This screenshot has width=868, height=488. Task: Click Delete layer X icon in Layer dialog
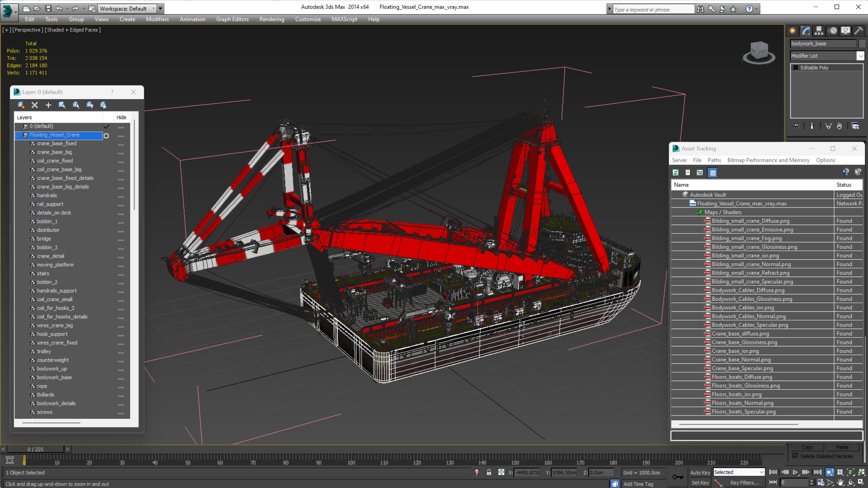tap(35, 105)
